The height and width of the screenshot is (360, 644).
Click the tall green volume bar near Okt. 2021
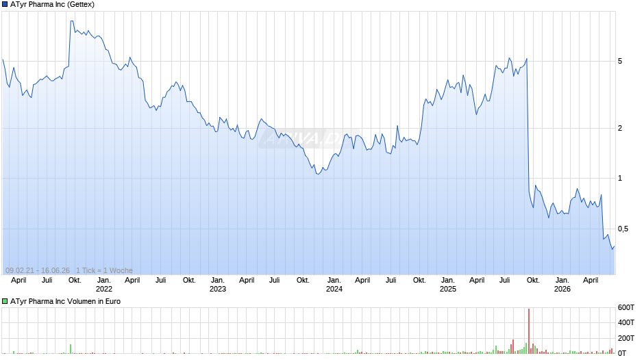click(x=71, y=349)
